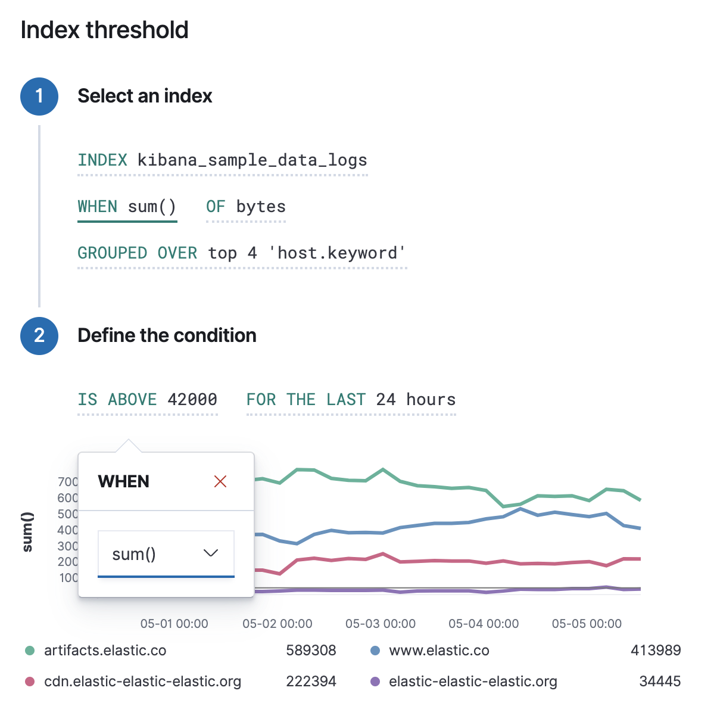
Task: Click the WHEN popover header title
Action: [123, 481]
